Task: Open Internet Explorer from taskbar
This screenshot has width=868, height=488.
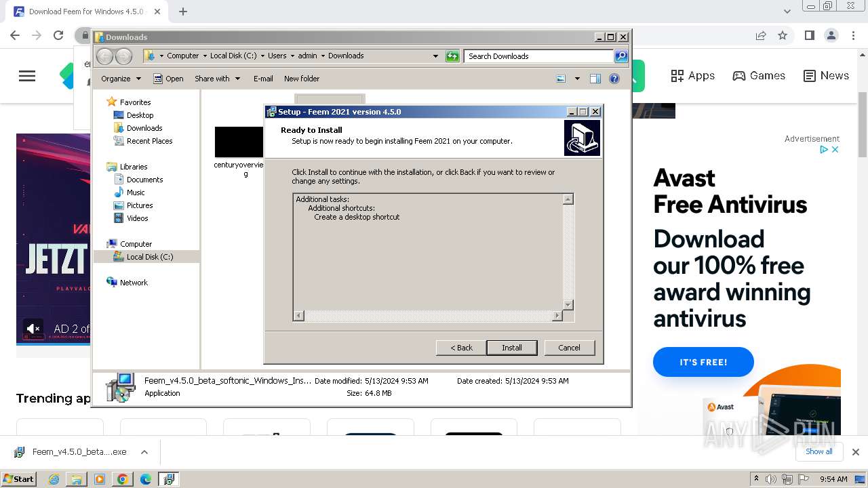Action: pyautogui.click(x=54, y=479)
